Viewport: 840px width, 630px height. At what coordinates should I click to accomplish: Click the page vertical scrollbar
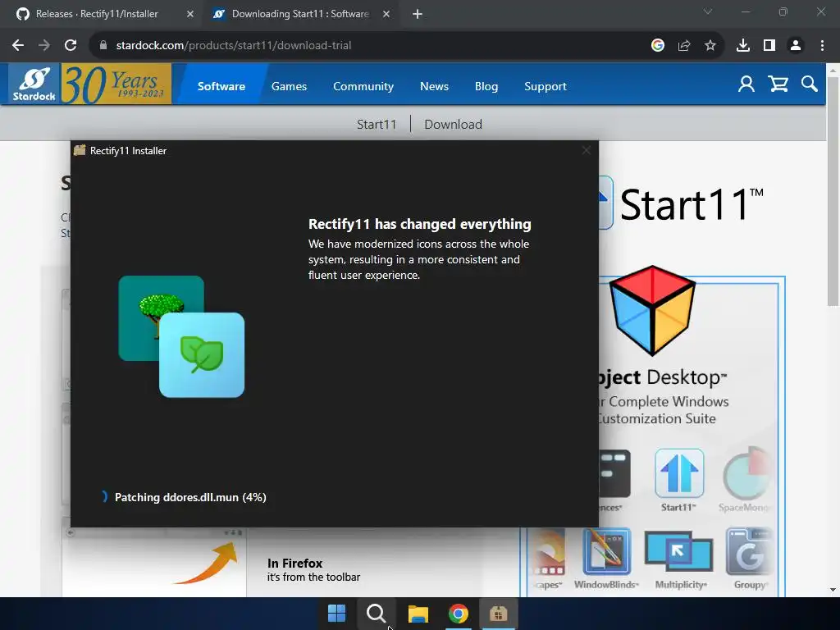click(x=833, y=192)
